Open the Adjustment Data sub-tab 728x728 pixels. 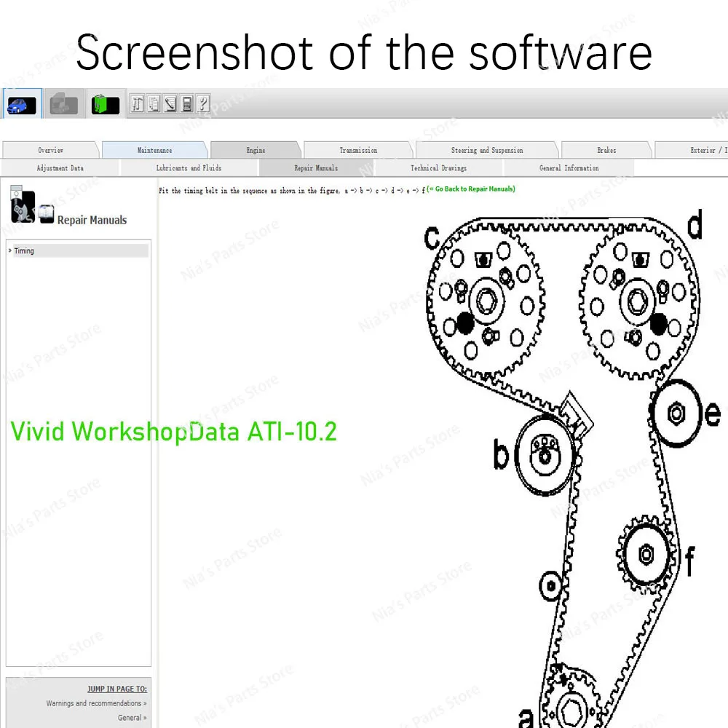pos(60,168)
